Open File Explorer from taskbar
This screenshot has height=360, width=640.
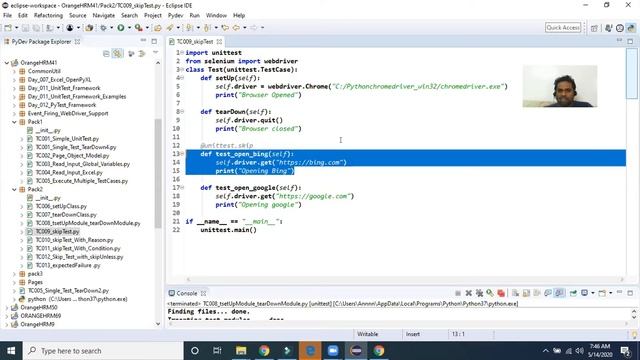[241, 351]
